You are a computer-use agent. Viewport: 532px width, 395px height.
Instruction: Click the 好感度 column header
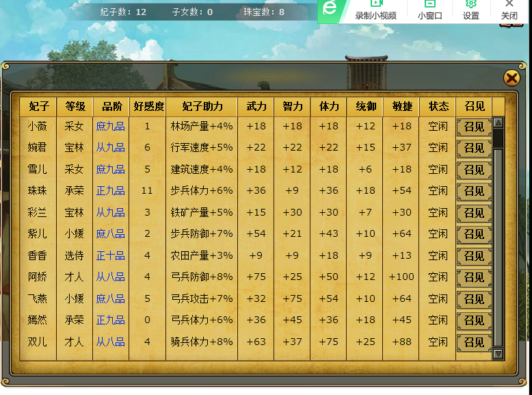coord(148,107)
